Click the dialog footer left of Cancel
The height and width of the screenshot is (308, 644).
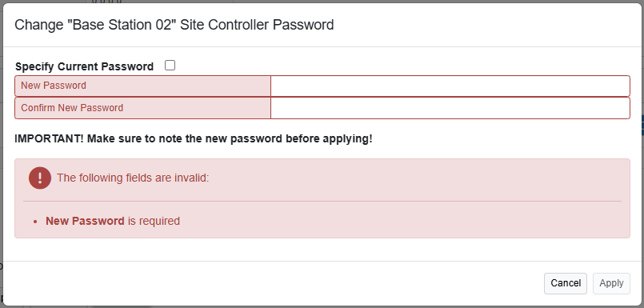pyautogui.click(x=271, y=283)
